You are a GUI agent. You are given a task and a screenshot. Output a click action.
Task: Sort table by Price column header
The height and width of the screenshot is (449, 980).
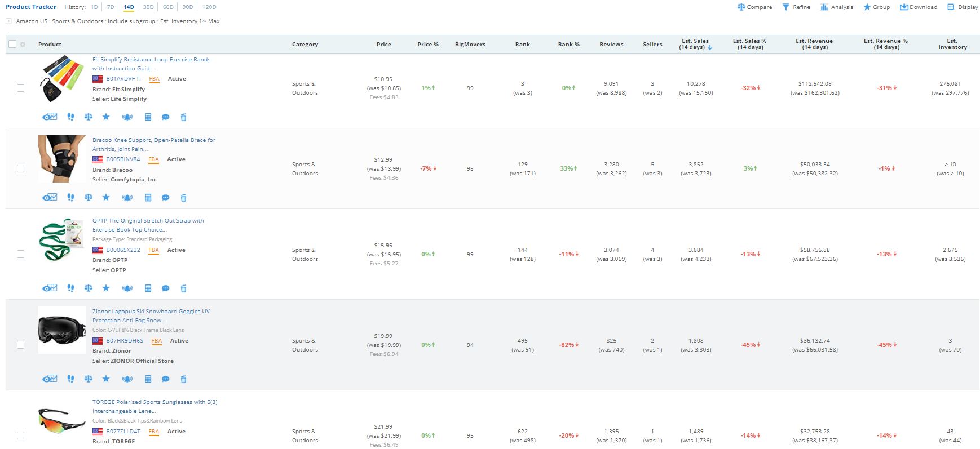pos(384,45)
